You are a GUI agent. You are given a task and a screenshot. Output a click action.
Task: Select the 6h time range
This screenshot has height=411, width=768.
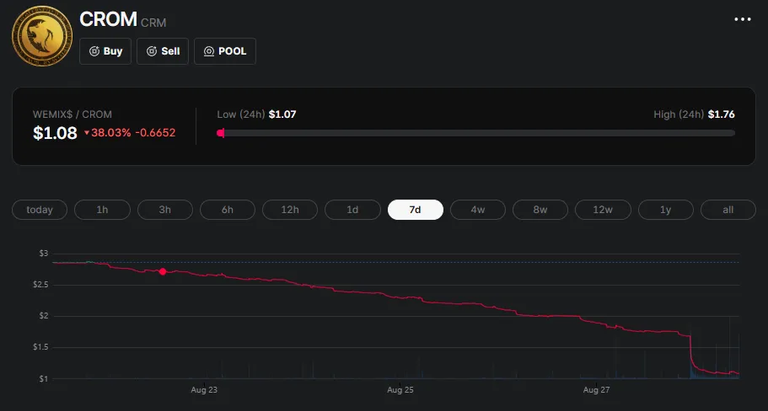pyautogui.click(x=227, y=210)
